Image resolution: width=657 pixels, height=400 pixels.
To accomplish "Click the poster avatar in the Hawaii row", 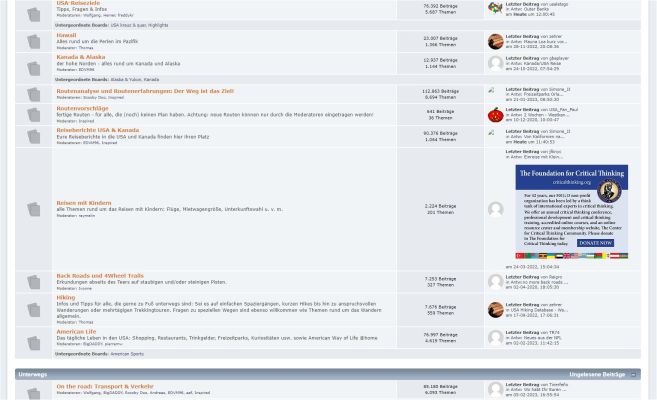I will (495, 41).
